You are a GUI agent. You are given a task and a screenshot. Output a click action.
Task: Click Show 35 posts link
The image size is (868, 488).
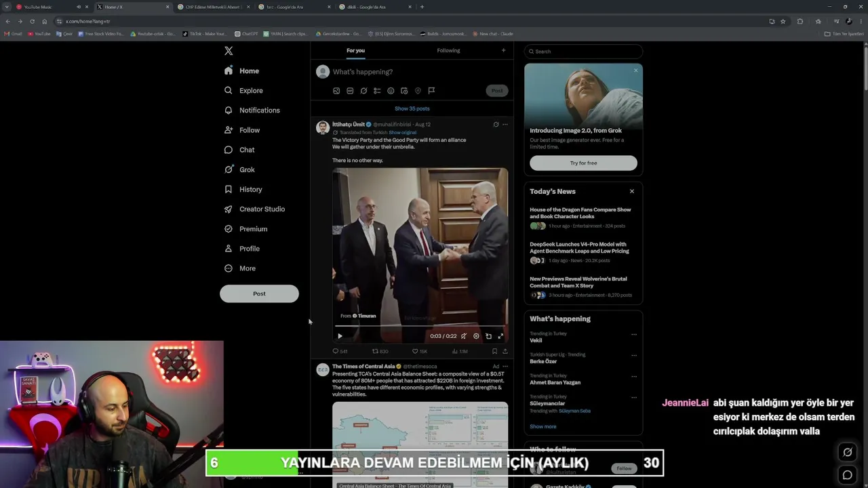[412, 108]
